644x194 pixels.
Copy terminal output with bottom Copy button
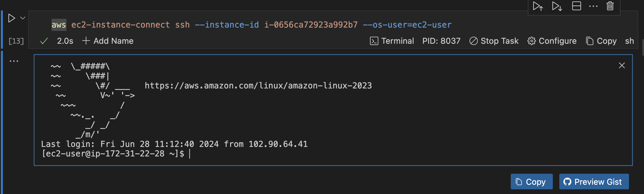531,181
